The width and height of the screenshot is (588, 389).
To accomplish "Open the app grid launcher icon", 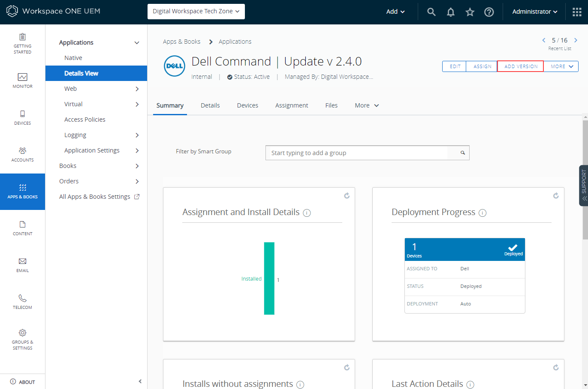I will (x=577, y=12).
